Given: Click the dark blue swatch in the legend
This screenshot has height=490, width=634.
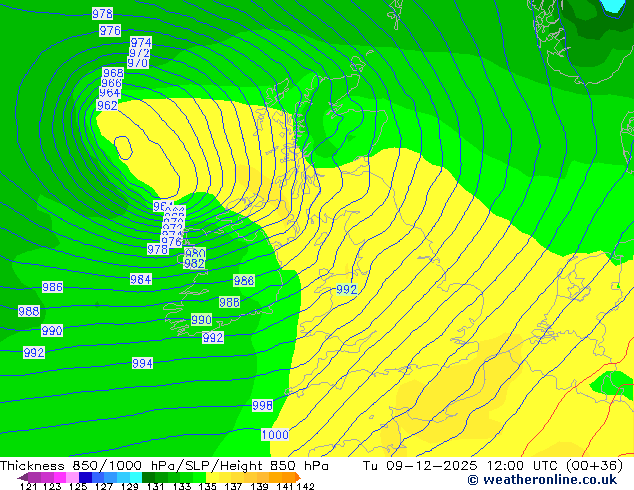Looking at the screenshot, I should (85, 477).
